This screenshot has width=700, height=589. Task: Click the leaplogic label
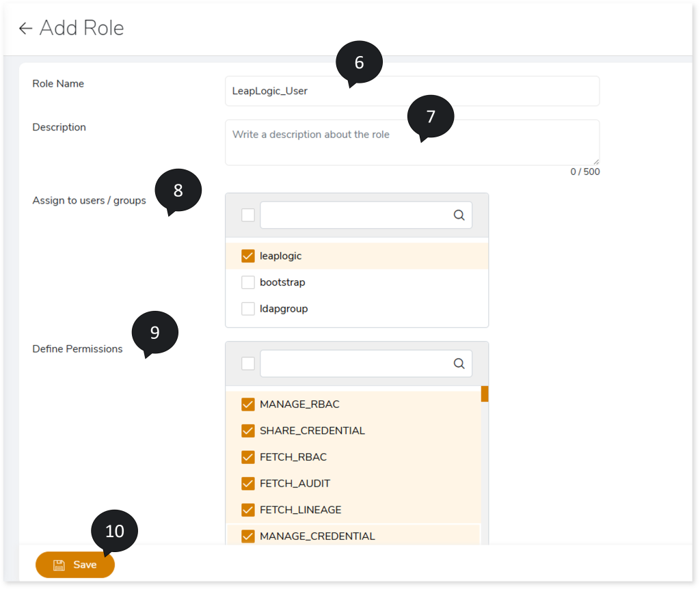280,256
